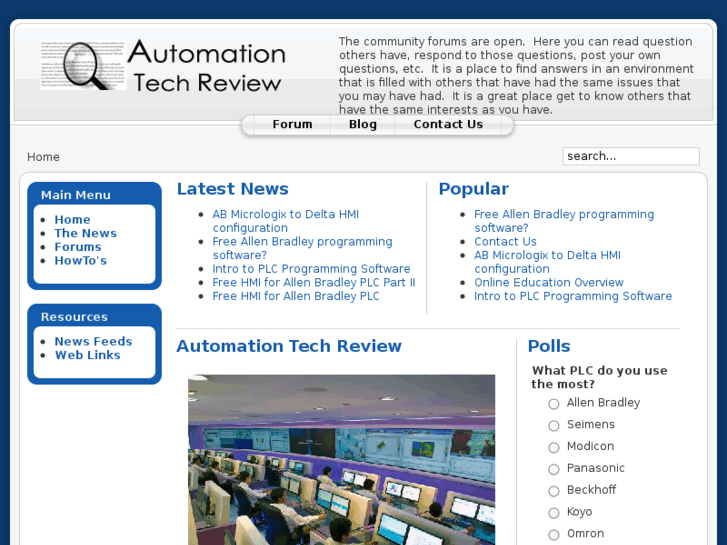Open The News in Main Menu
Viewport: 727px width, 545px height.
(x=85, y=233)
